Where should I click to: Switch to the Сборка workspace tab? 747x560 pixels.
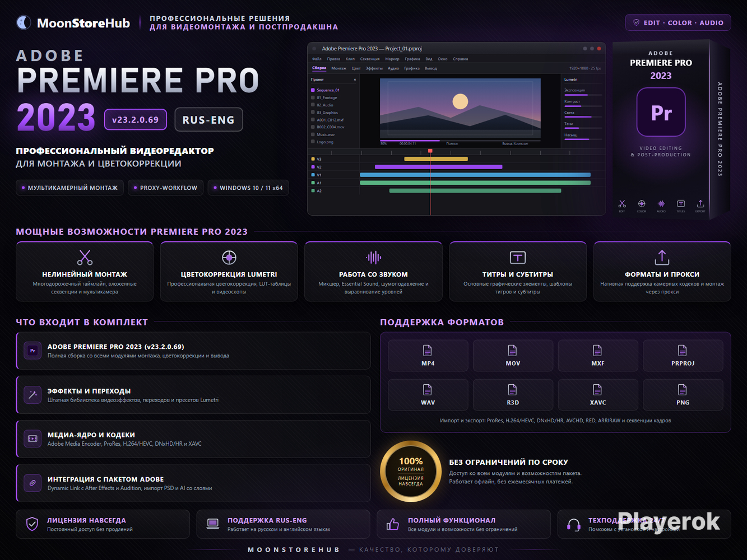(x=319, y=68)
